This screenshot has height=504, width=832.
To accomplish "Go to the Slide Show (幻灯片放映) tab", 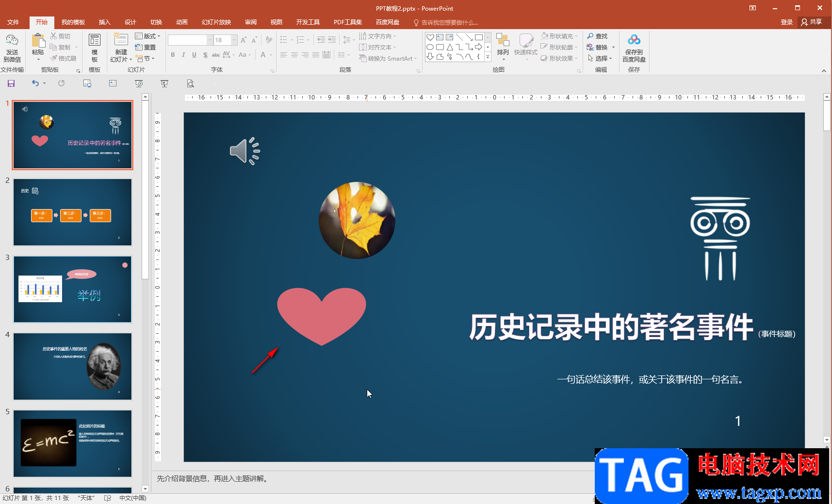I will [216, 22].
